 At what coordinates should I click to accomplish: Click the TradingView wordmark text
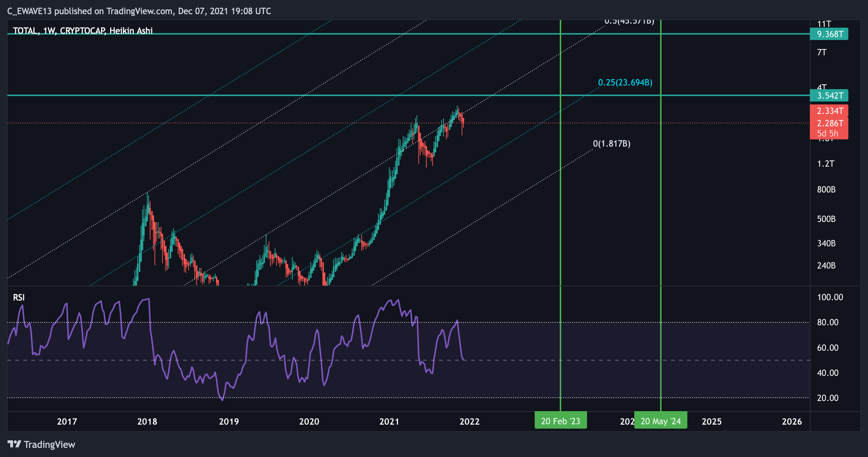click(49, 445)
